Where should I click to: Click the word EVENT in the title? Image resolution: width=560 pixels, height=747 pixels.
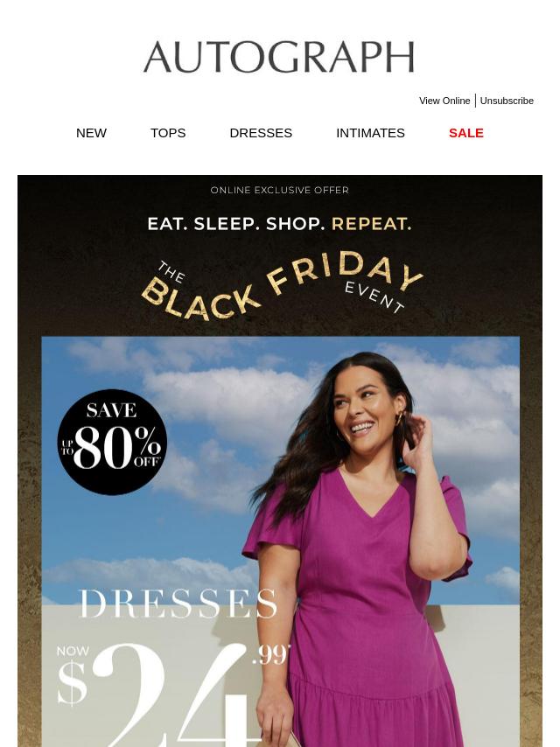[374, 297]
